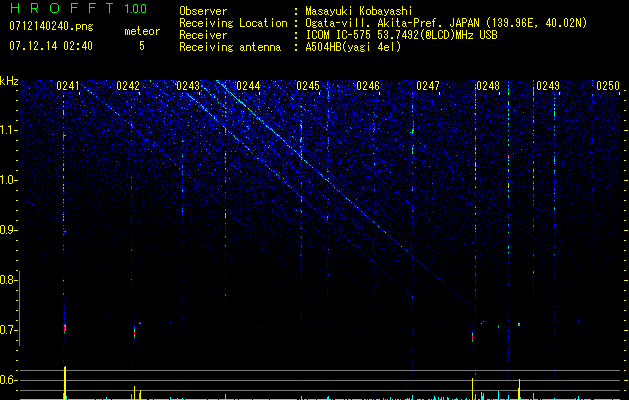Select the Ogata-vill. Akita-Pref. JAPAN location text
Viewport: 629px width, 400px height.
point(446,23)
